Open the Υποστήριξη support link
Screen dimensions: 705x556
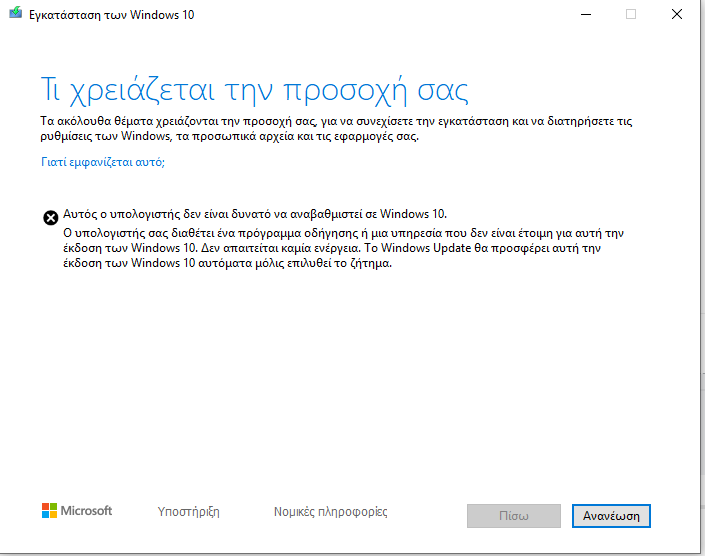[188, 512]
